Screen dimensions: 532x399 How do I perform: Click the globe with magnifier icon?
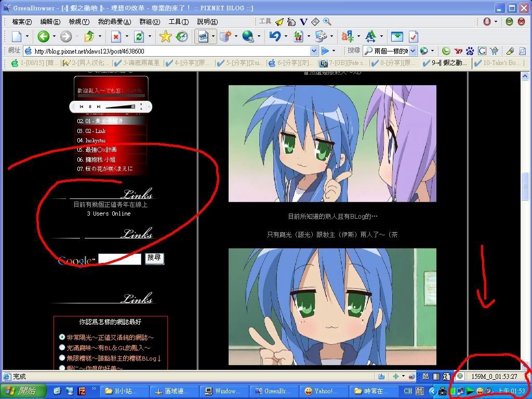point(248,36)
